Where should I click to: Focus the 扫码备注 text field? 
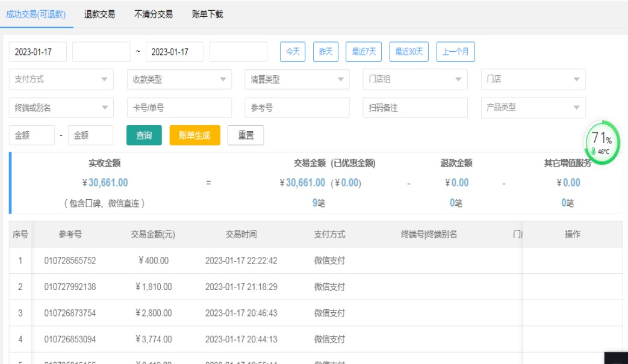[x=415, y=108]
